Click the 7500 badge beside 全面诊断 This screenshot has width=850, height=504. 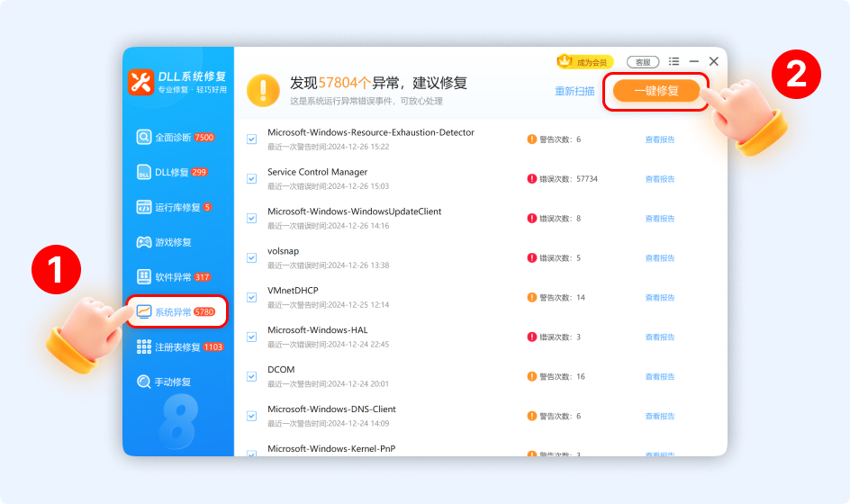click(204, 138)
